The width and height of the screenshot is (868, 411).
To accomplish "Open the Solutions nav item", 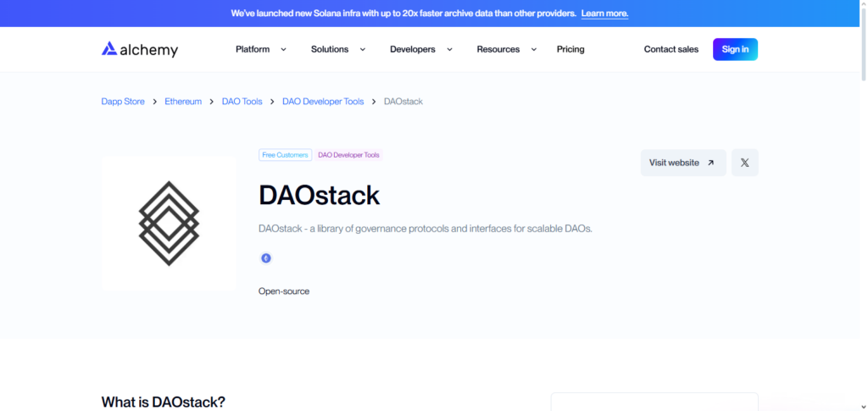I will 330,49.
